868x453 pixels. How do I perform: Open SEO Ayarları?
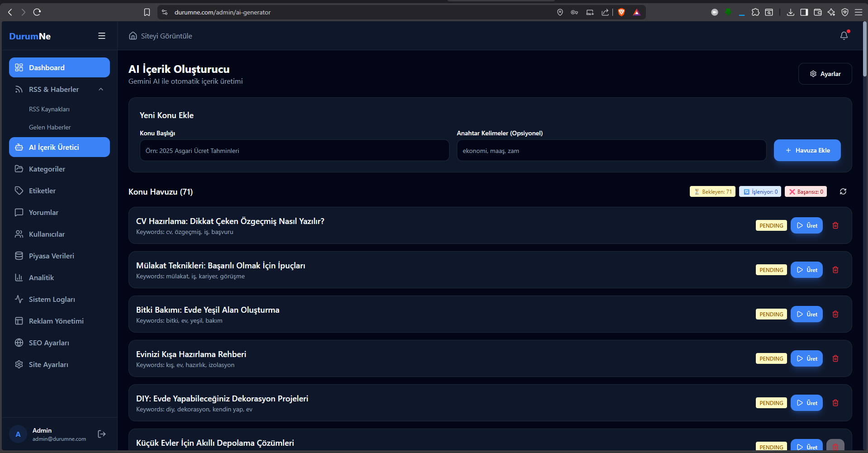(x=59, y=343)
